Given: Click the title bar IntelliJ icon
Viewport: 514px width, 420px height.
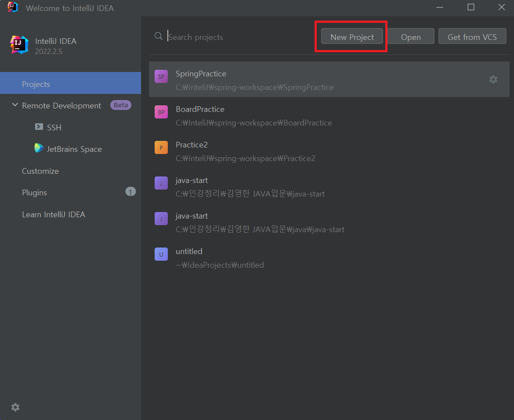Looking at the screenshot, I should click(x=13, y=7).
